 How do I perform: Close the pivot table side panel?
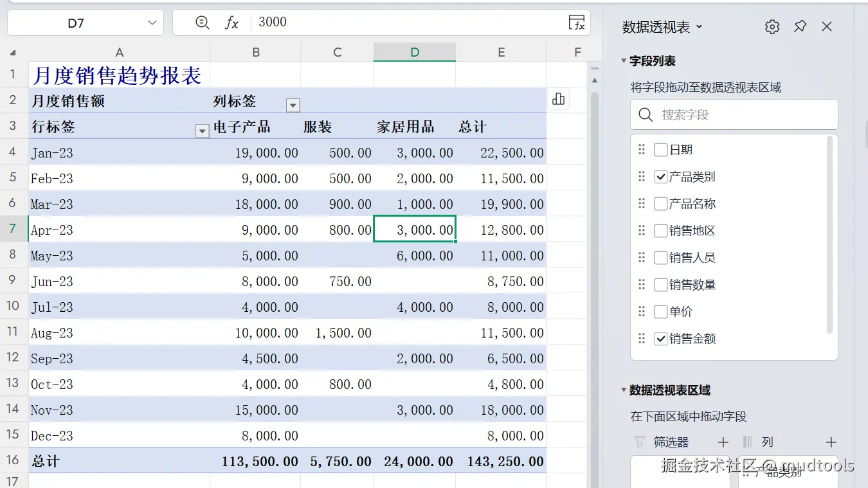[827, 26]
